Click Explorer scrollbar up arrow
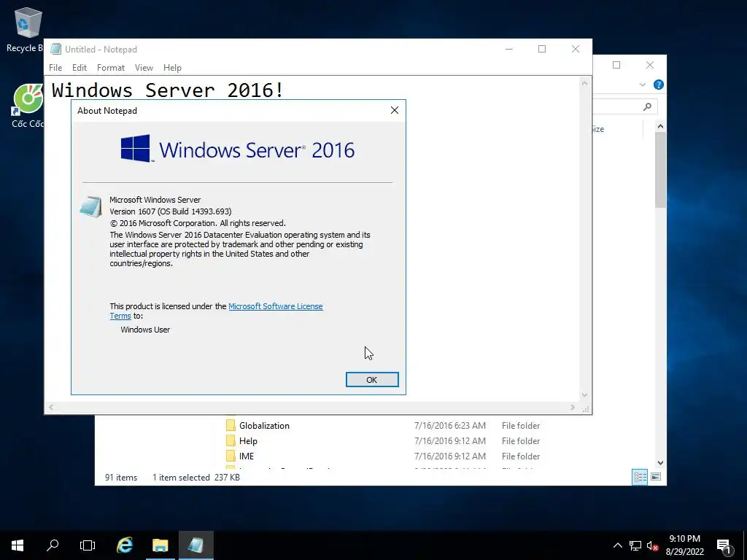Image resolution: width=747 pixels, height=560 pixels. tap(660, 126)
